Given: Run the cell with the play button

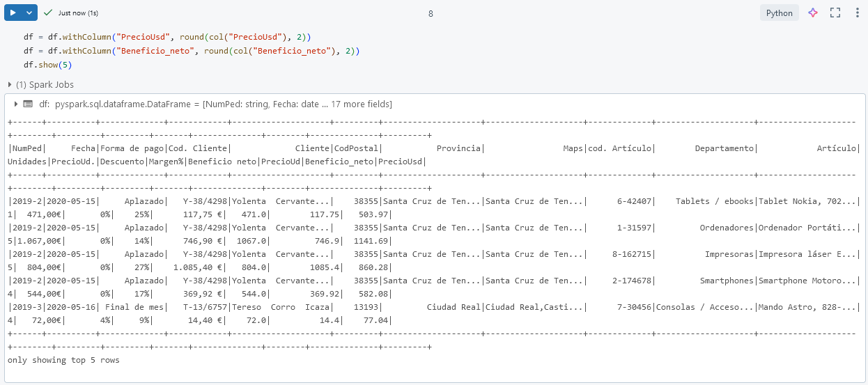Looking at the screenshot, I should (x=13, y=13).
